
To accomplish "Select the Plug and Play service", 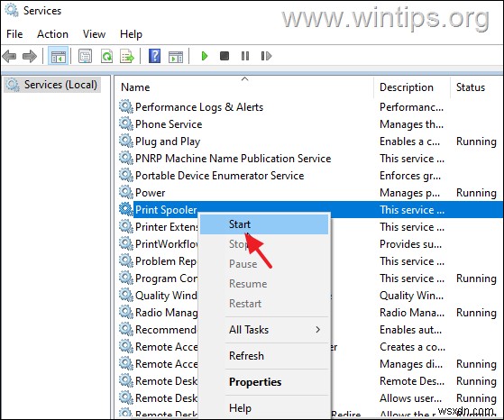I will tap(168, 142).
